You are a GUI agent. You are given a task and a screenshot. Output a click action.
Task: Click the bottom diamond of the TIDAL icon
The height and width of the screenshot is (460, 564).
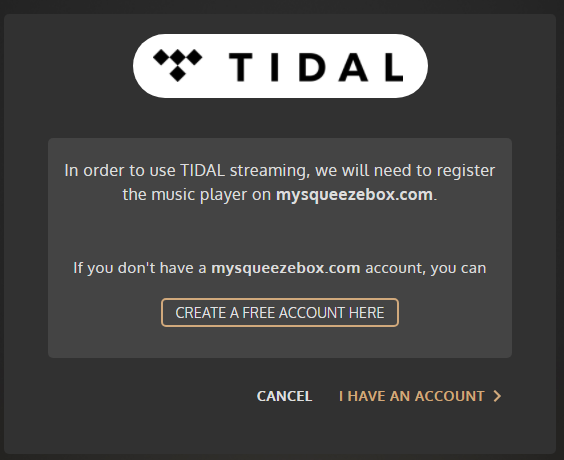(178, 74)
